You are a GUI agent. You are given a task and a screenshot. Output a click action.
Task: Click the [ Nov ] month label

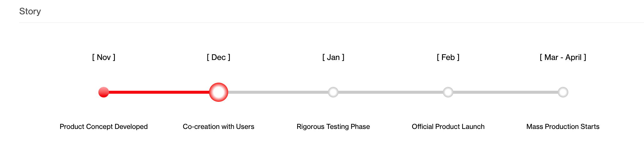pyautogui.click(x=104, y=57)
